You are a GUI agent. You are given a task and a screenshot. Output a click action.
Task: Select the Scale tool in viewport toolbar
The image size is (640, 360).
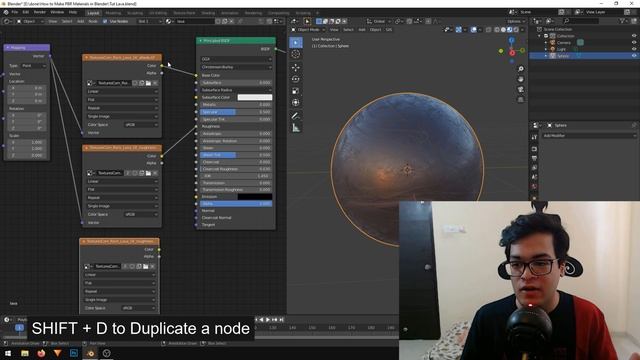[x=296, y=91]
